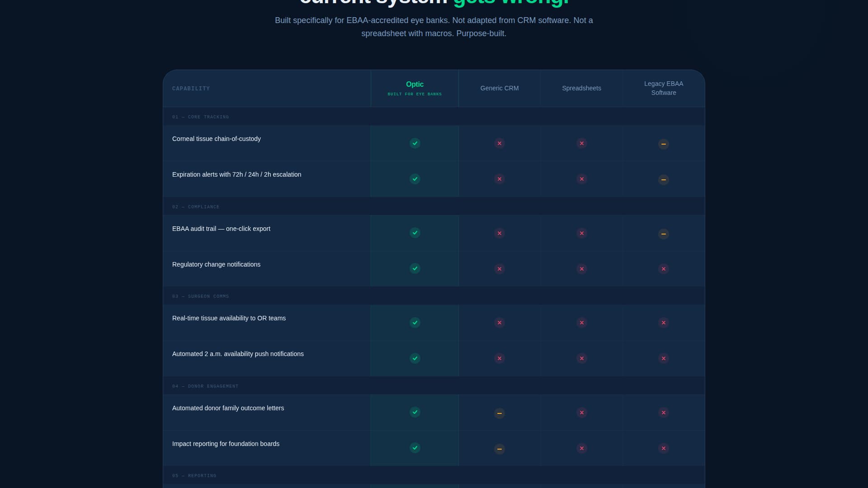Image resolution: width=868 pixels, height=488 pixels.
Task: Click 'EBAA audit trail — one-click export' label
Action: coord(221,229)
